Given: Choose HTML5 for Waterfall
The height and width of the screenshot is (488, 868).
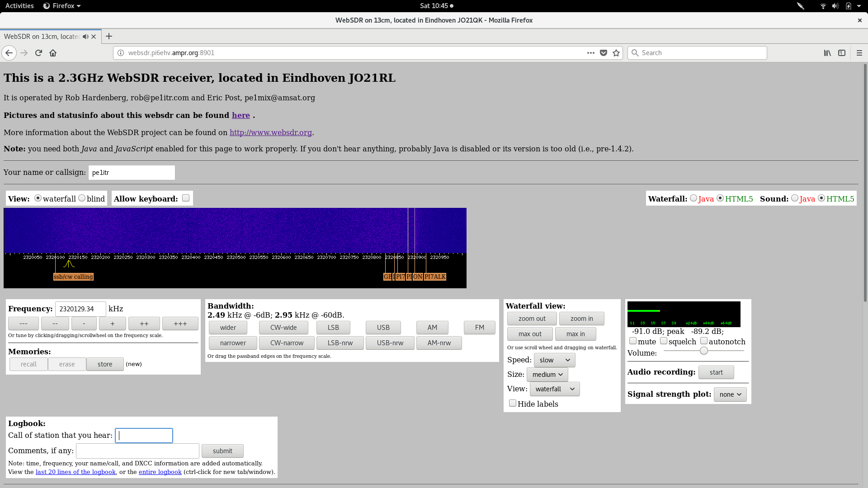Looking at the screenshot, I should (x=720, y=198).
